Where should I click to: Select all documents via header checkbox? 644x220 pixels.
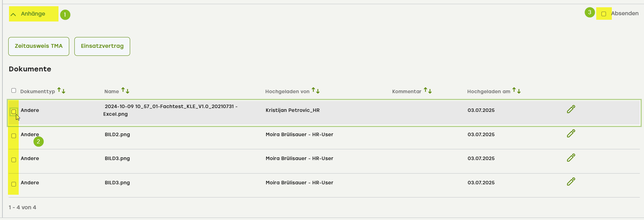point(14,90)
